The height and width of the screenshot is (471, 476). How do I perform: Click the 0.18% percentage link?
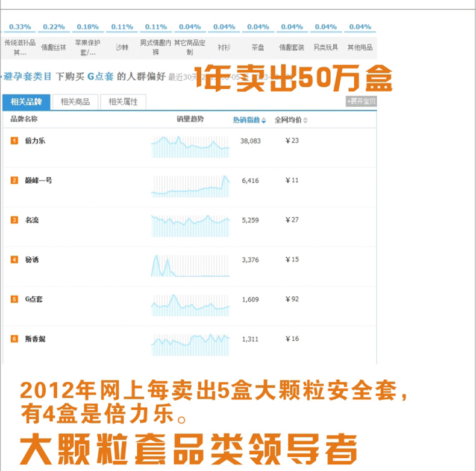[88, 27]
